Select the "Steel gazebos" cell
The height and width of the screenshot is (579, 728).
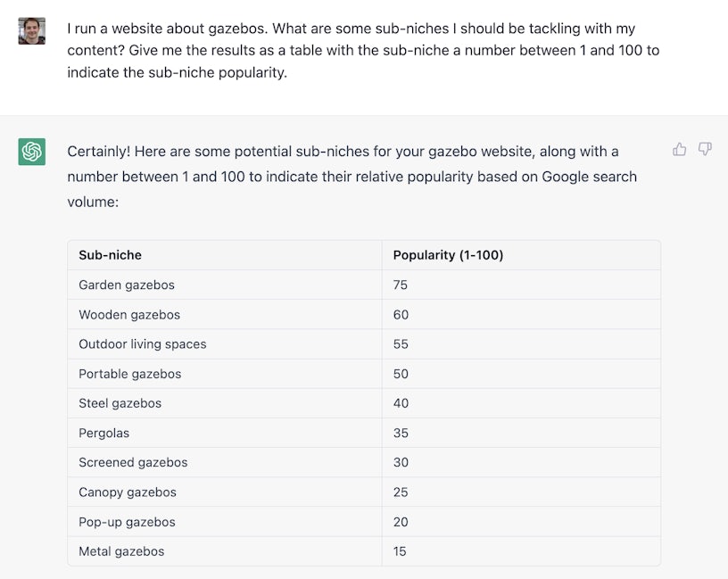pyautogui.click(x=120, y=403)
